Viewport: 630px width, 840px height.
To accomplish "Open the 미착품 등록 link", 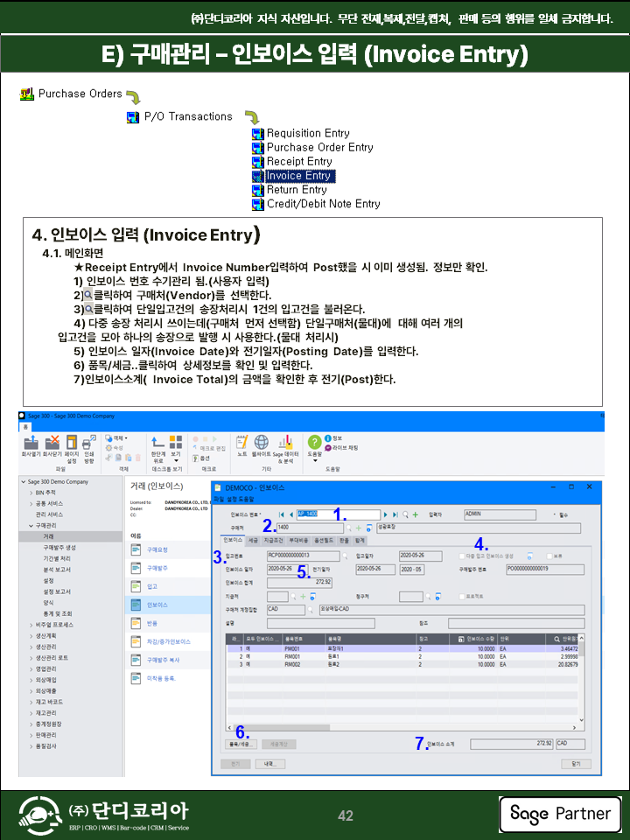I will click(x=161, y=679).
